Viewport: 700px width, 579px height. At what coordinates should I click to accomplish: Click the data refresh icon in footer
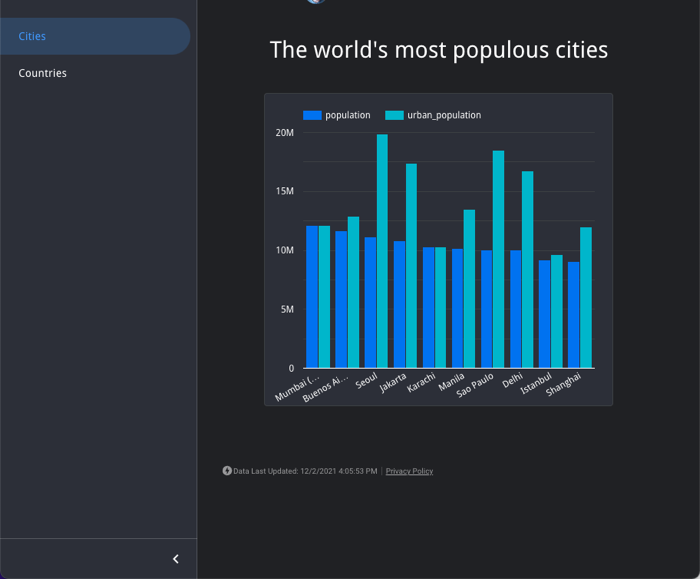click(227, 471)
